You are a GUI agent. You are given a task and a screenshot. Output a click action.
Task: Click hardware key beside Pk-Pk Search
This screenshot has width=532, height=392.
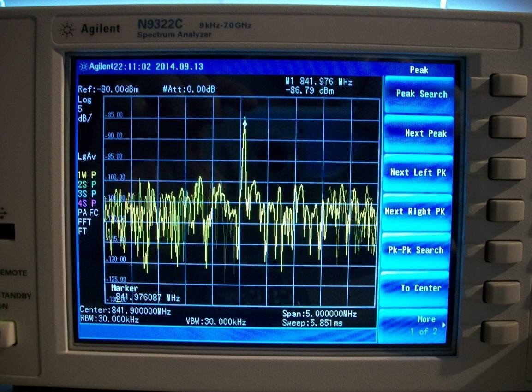point(504,252)
